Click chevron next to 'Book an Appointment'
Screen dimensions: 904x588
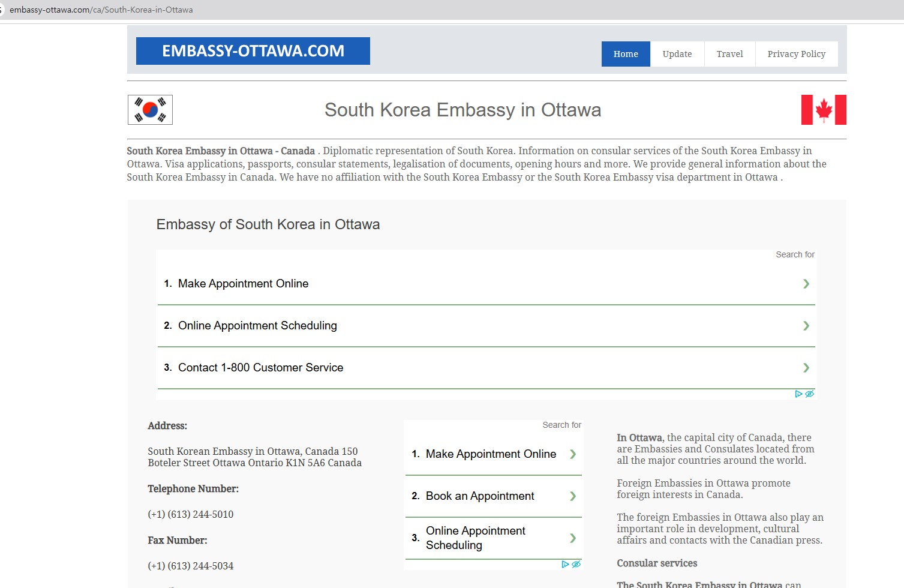click(572, 496)
